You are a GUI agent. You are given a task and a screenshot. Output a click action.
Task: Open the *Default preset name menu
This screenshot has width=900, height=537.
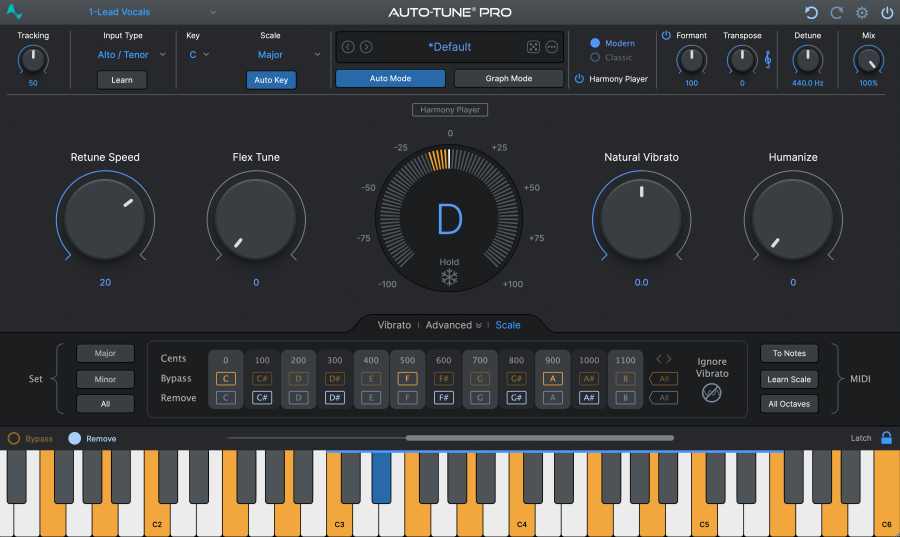click(449, 47)
